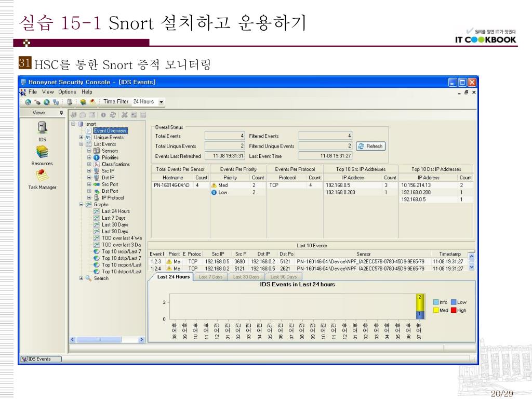Click the pinned note toolbar icon
532x399 pixels.
[x=92, y=102]
